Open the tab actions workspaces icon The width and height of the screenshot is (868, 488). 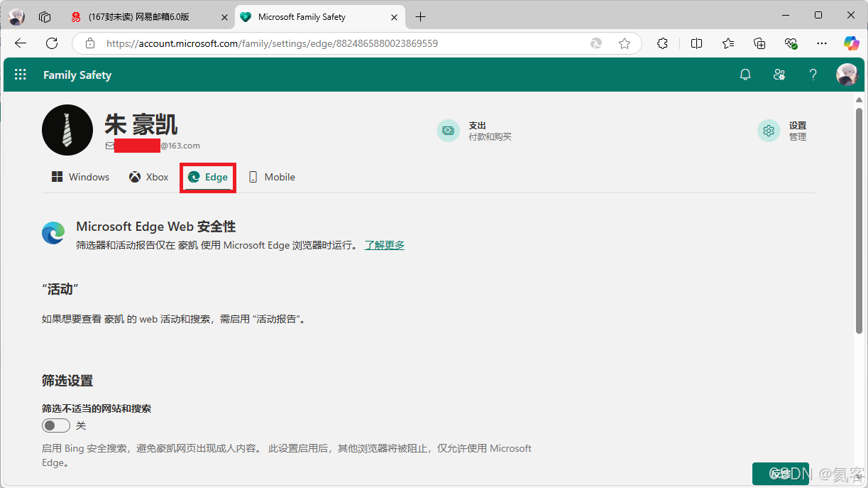[45, 16]
